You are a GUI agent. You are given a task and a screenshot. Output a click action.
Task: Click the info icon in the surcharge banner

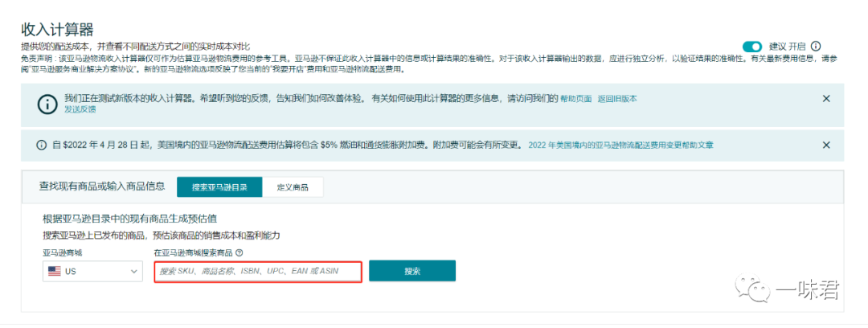pos(42,146)
